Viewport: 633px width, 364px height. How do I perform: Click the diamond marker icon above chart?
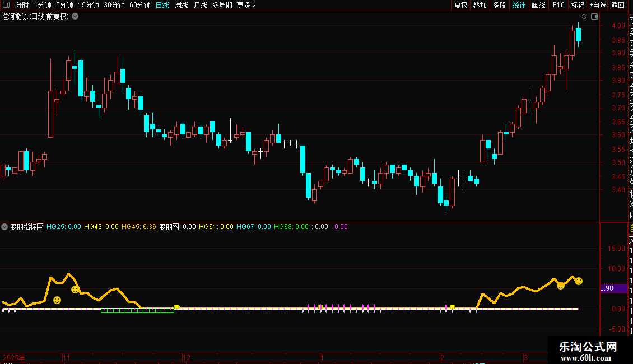584,17
